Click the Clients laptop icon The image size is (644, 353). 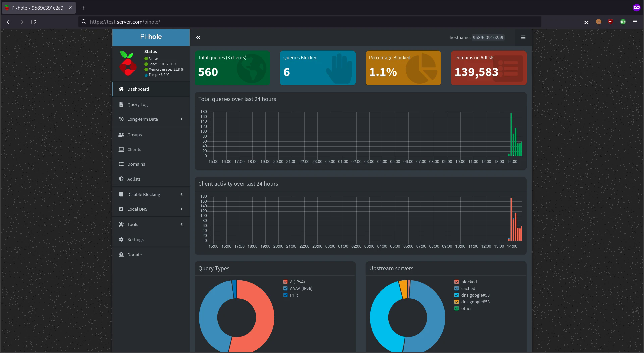pos(121,149)
